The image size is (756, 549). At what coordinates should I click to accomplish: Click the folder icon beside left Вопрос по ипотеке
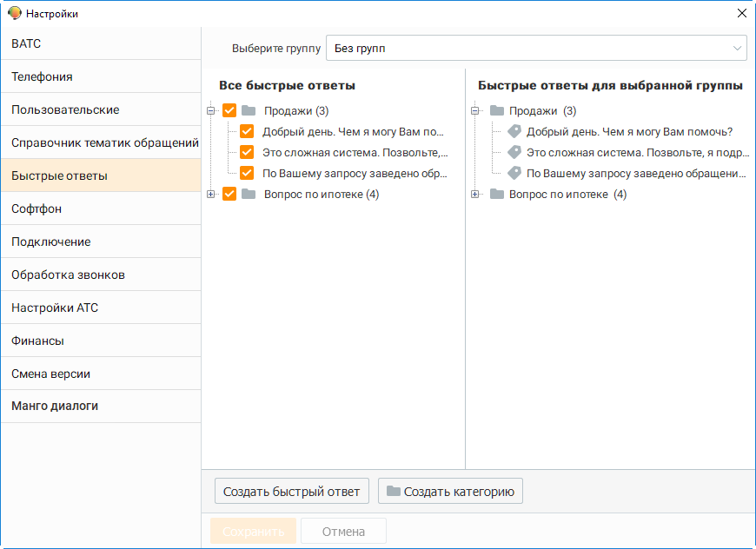(249, 195)
